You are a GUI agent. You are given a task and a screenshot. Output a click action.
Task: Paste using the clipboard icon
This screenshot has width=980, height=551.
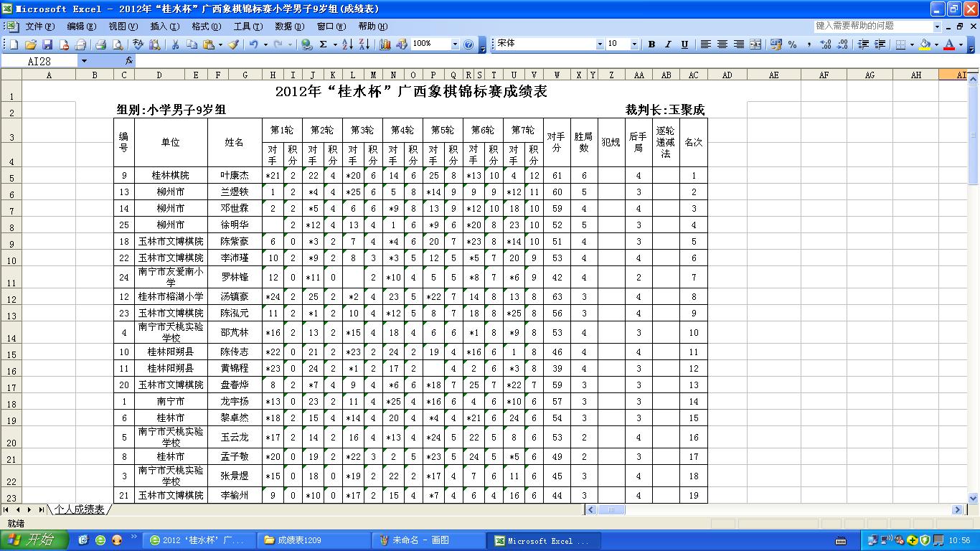209,44
